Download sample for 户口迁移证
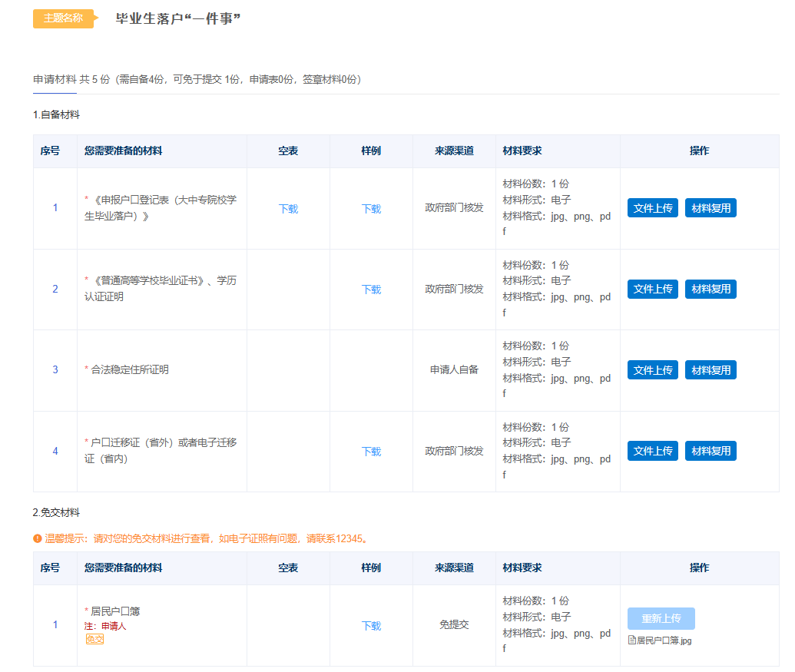Screen dimensions: 795x672 point(371,452)
